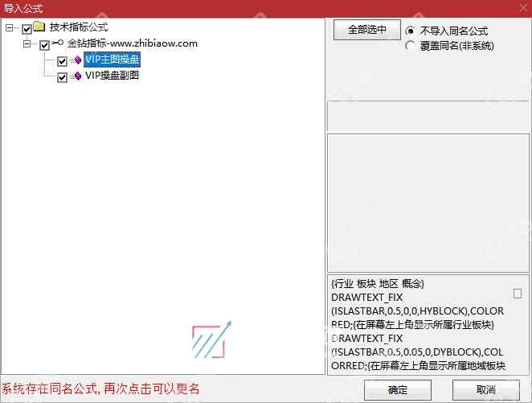The height and width of the screenshot is (403, 532).
Task: Uncheck the 技术指标公式 checkbox
Action: point(27,29)
